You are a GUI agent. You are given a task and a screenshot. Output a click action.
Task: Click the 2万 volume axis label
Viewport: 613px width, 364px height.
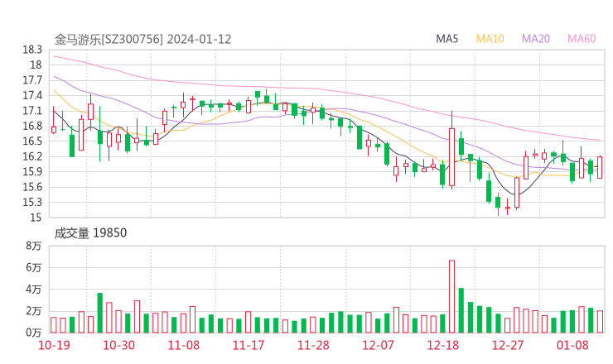[34, 311]
